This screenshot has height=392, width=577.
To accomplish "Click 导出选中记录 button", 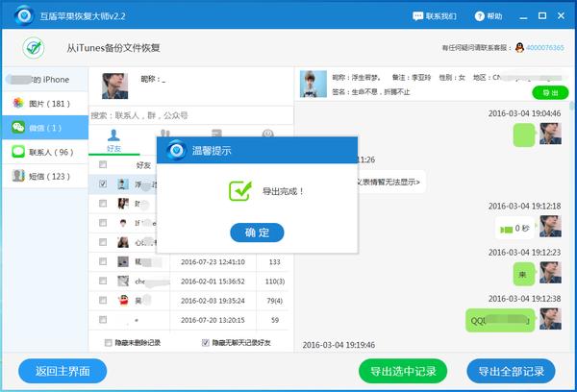I will click(x=403, y=371).
